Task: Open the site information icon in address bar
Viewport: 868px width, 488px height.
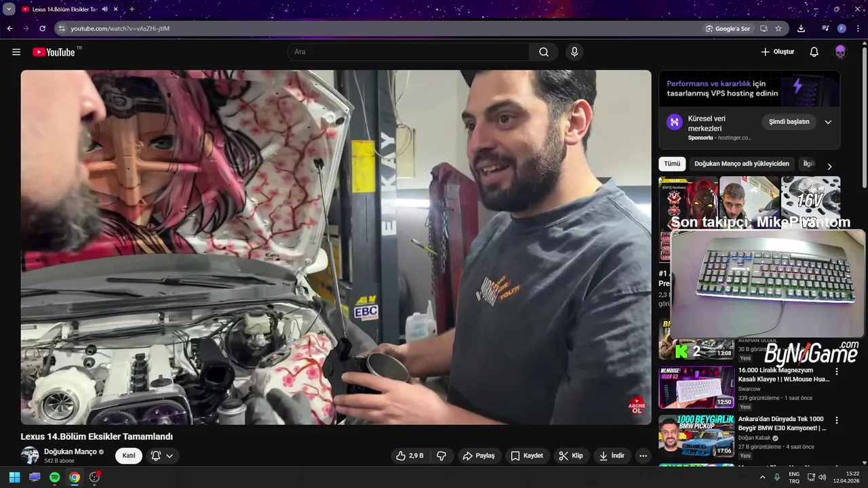Action: [x=62, y=28]
